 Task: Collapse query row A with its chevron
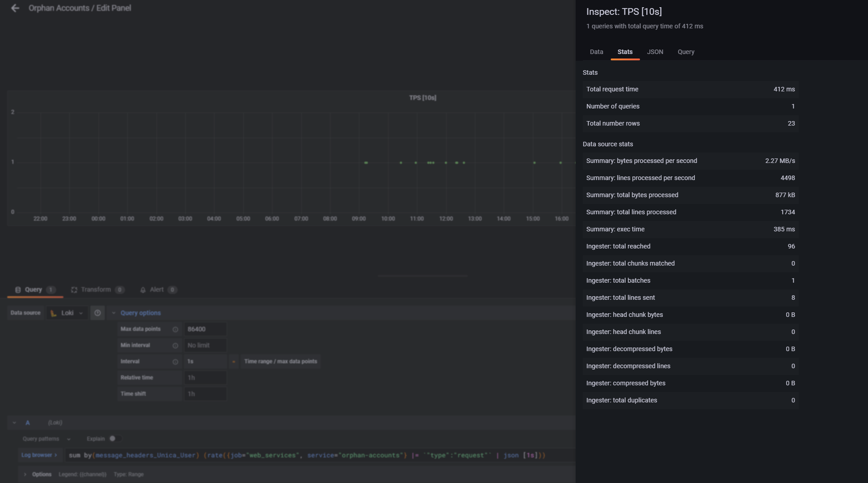click(x=14, y=423)
